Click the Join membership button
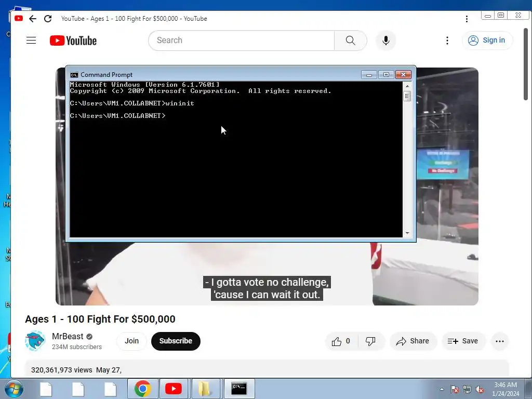 [131, 341]
